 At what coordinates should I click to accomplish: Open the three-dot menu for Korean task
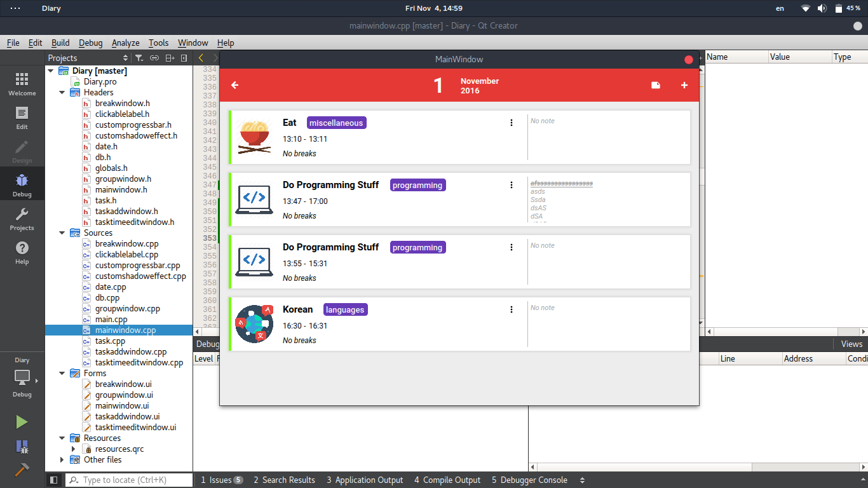(512, 309)
